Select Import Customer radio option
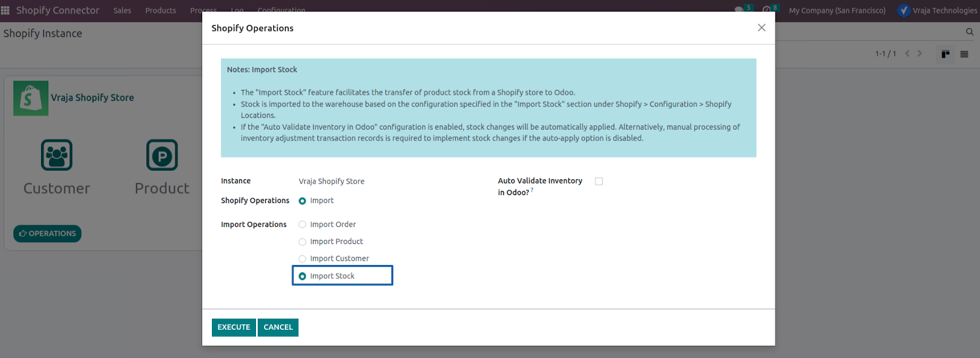This screenshot has height=358, width=980. [x=303, y=259]
